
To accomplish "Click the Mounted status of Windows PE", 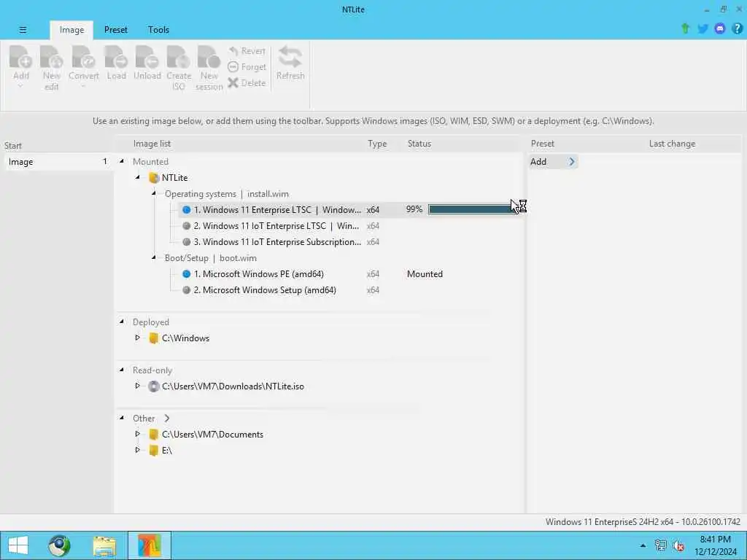I will [425, 274].
